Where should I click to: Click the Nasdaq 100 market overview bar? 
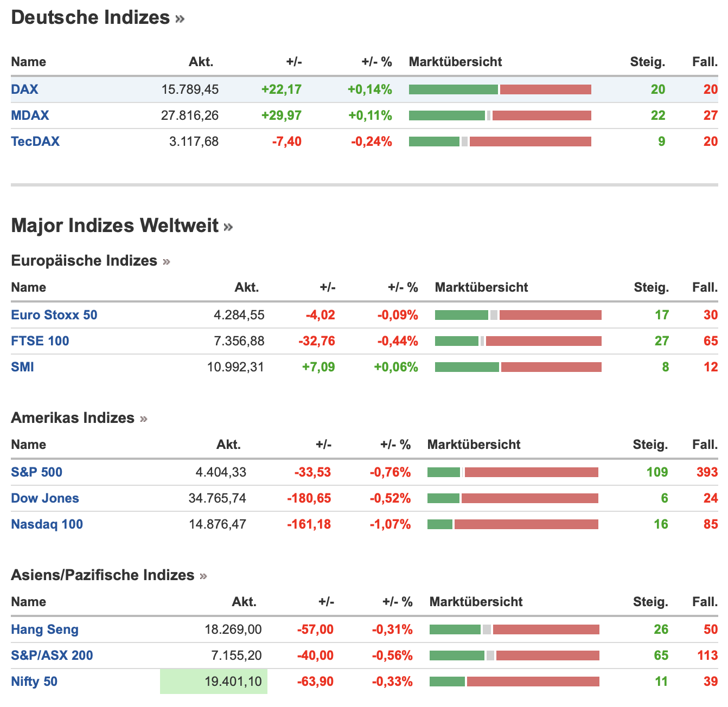click(513, 524)
